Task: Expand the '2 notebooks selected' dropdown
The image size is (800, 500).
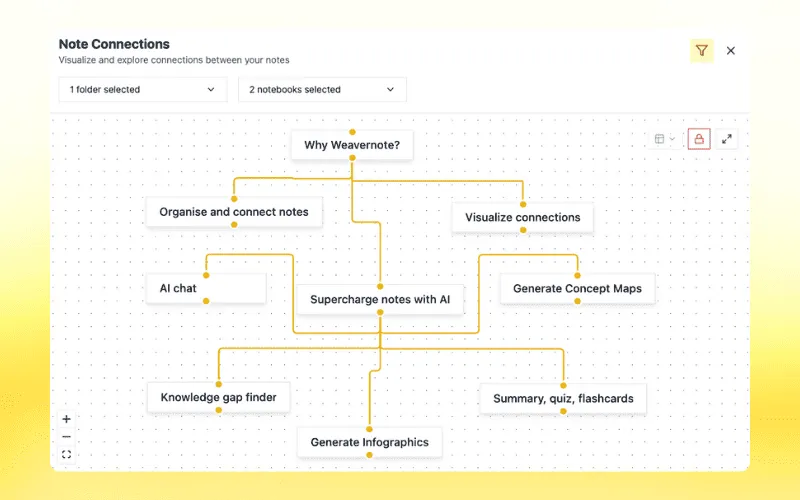Action: (x=322, y=90)
